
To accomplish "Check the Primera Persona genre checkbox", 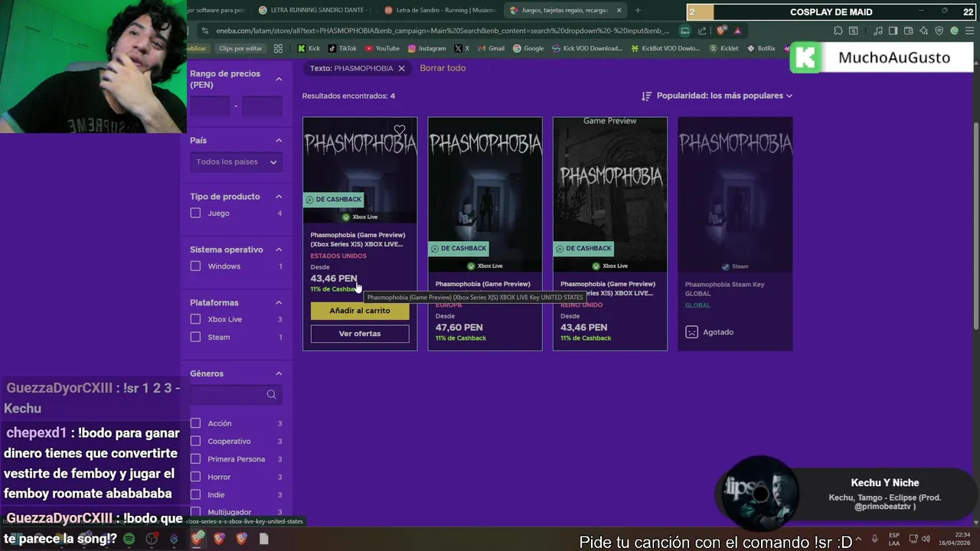I will click(x=195, y=459).
